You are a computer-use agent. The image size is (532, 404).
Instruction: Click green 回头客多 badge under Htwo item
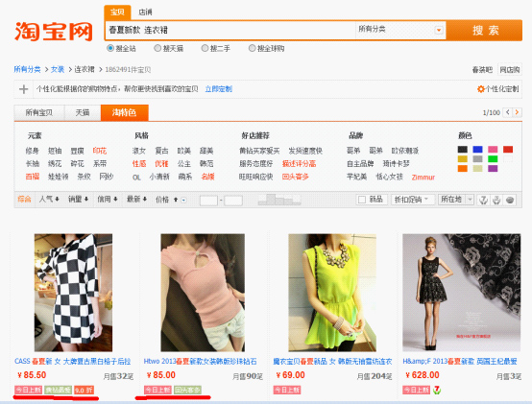point(187,391)
